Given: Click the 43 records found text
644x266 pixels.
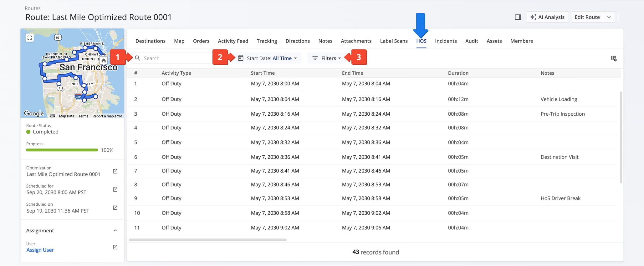Looking at the screenshot, I should point(376,252).
